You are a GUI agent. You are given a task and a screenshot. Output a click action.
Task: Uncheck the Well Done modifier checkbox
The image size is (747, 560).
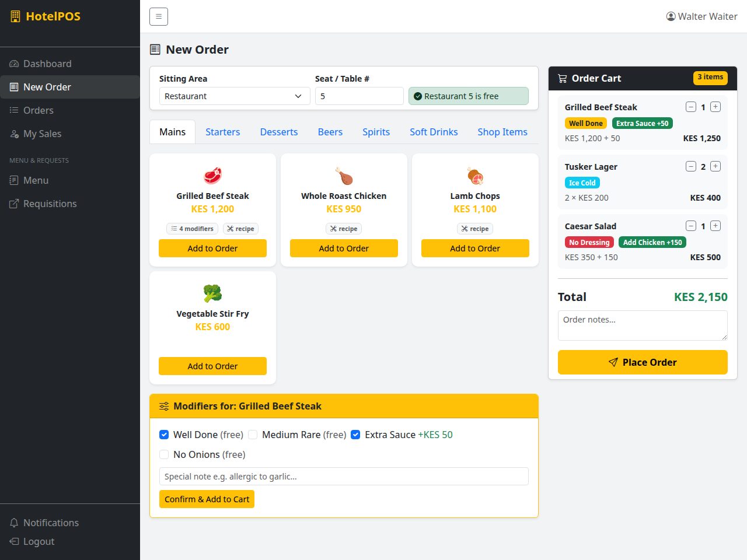pyautogui.click(x=164, y=435)
